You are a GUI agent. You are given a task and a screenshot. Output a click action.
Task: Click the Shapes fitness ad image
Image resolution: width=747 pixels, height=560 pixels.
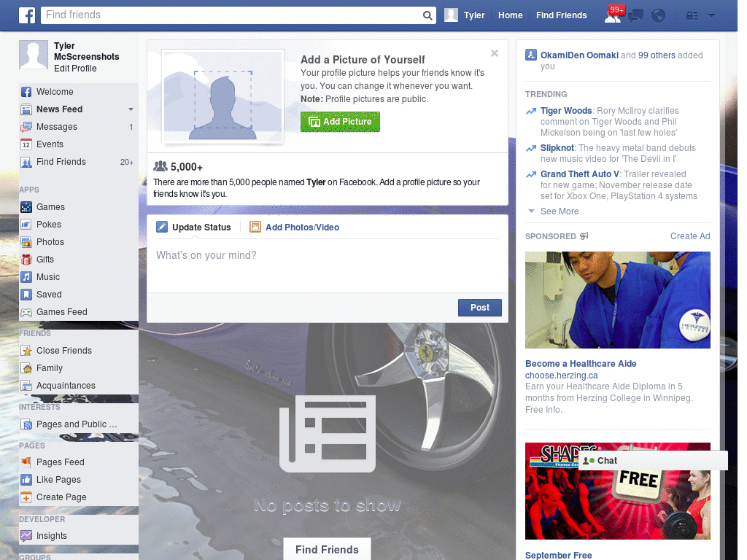617,491
